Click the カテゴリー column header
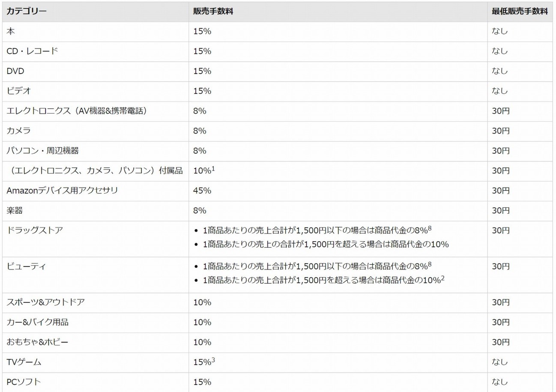The image size is (556, 392). click(x=27, y=12)
